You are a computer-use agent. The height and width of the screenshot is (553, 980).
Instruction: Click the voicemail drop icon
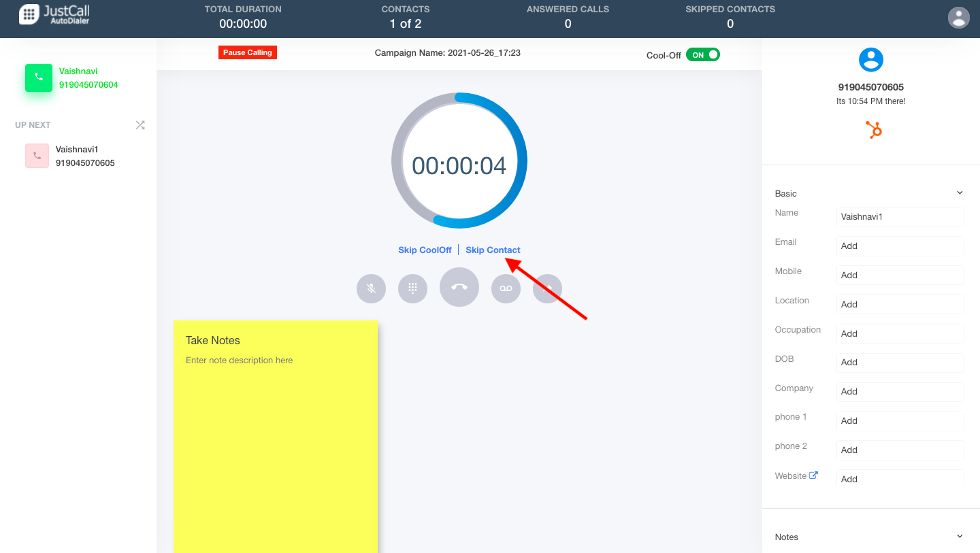pos(506,288)
